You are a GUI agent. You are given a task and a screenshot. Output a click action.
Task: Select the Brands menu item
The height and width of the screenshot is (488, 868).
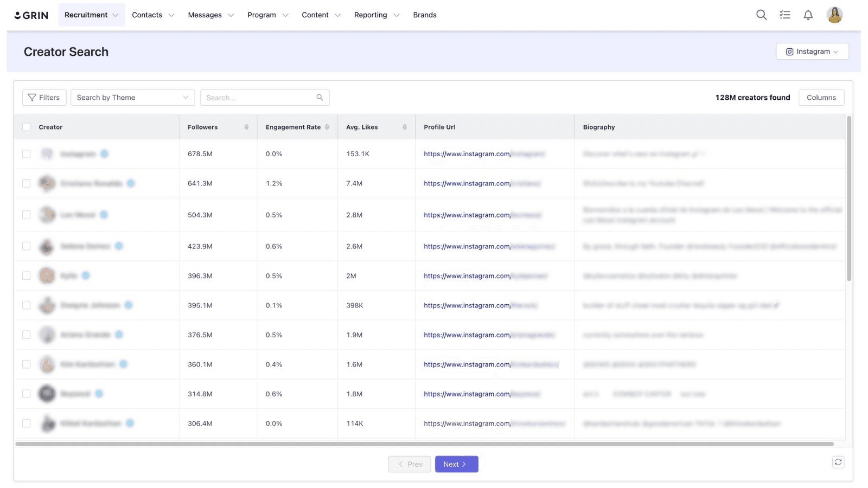tap(424, 15)
